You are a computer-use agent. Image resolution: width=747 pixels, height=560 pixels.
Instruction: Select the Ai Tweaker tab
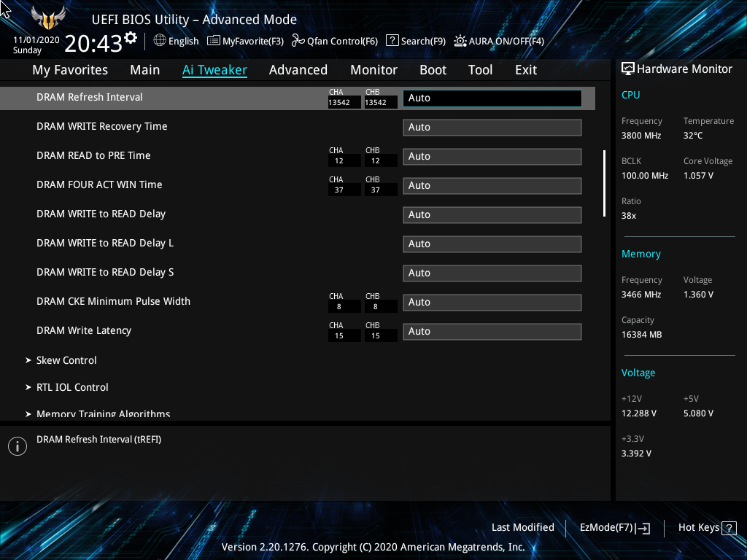214,69
